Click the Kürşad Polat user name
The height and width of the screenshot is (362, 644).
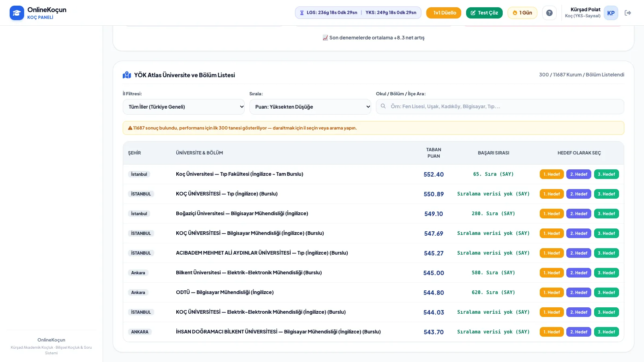[585, 10]
